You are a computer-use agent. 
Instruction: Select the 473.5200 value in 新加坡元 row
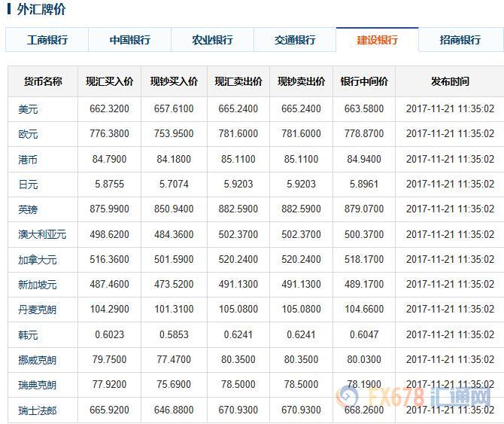174,284
